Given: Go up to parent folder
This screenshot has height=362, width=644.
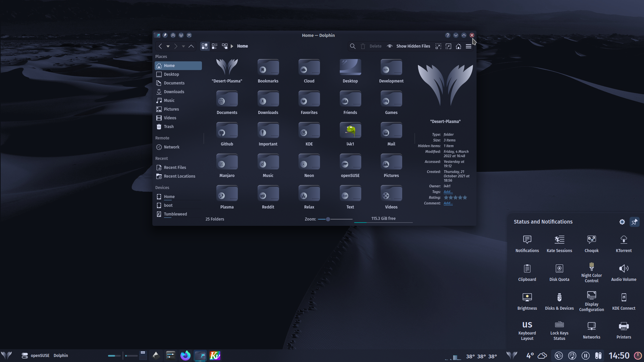Looking at the screenshot, I should (191, 46).
